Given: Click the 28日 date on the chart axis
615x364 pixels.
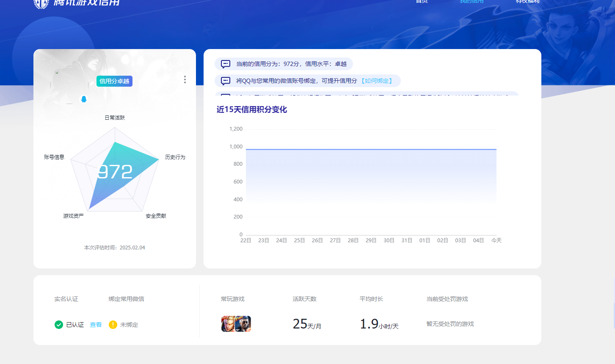Looking at the screenshot, I should pos(353,240).
